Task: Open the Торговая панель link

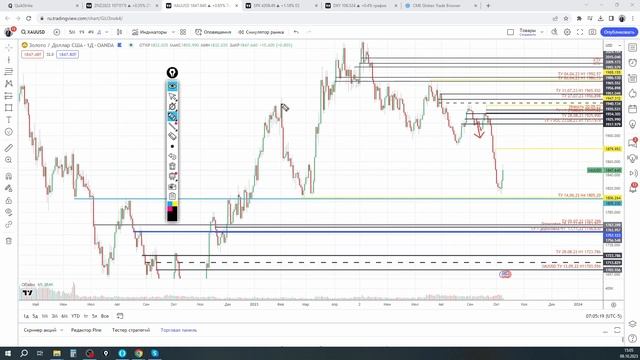Action: point(179,330)
